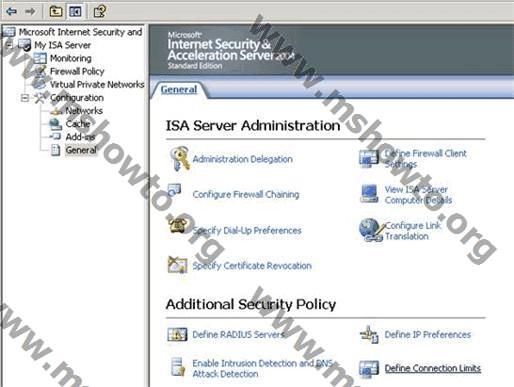Open Define IP Preferences link
The image size is (514, 387).
coord(428,334)
